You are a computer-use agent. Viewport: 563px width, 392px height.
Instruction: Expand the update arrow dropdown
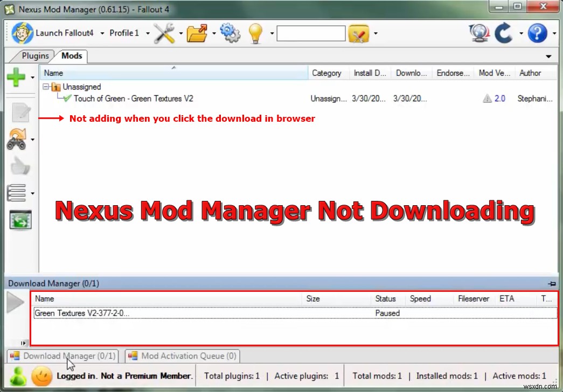(521, 33)
